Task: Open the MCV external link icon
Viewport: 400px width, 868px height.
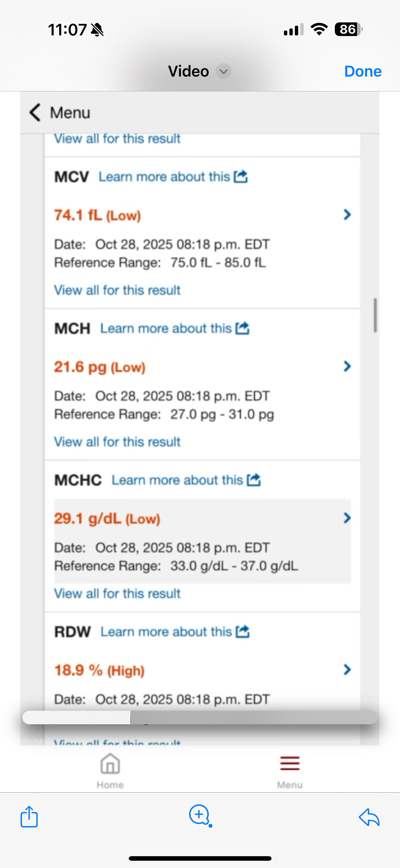Action: coord(241,176)
